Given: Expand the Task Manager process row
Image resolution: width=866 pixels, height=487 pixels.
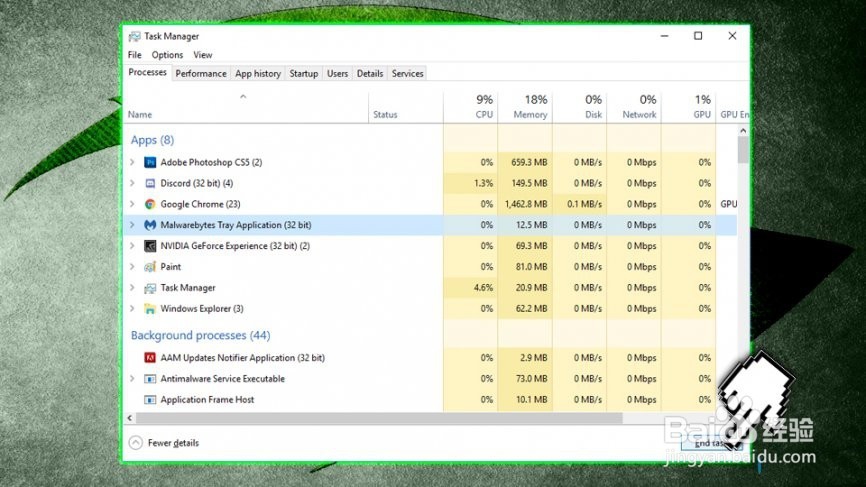Looking at the screenshot, I should [132, 288].
